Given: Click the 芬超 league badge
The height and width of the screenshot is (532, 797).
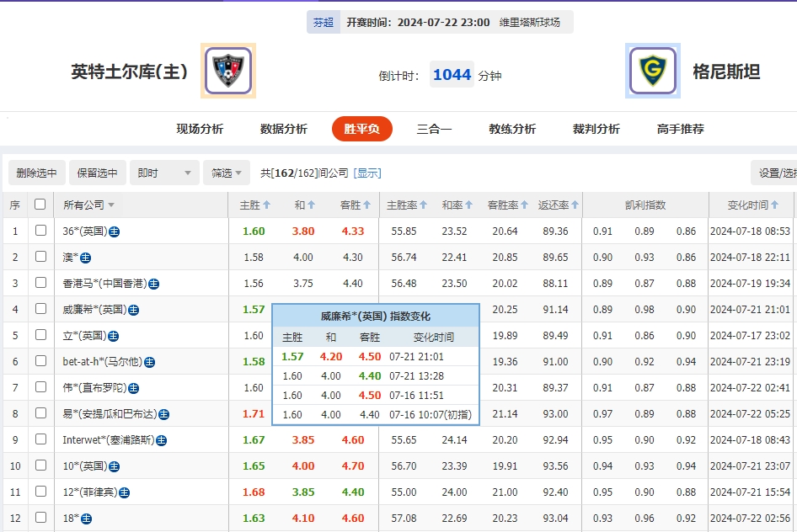Looking at the screenshot, I should 323,23.
